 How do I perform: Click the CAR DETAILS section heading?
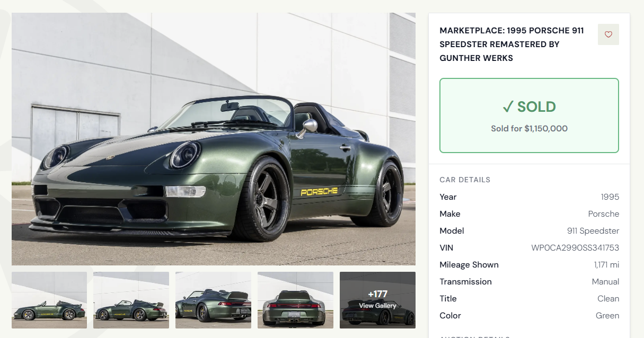[x=465, y=180]
